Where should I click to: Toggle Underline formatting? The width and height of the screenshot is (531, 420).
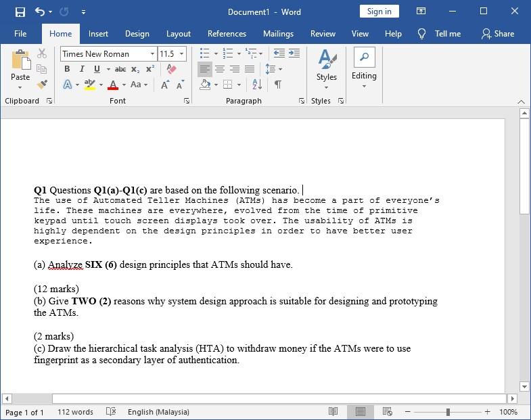point(97,69)
